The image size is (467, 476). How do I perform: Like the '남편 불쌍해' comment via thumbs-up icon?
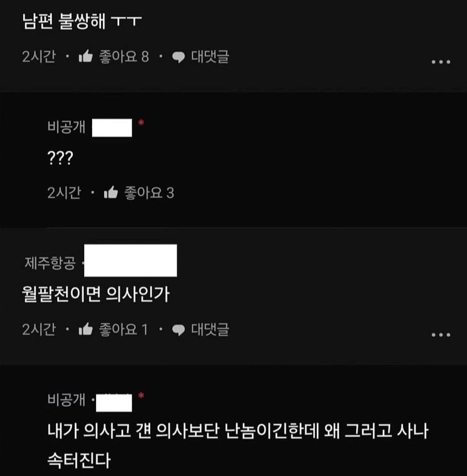coord(86,57)
